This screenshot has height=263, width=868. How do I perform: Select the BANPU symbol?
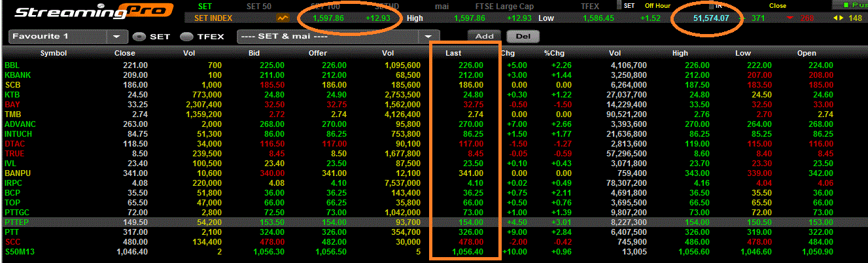(x=18, y=173)
